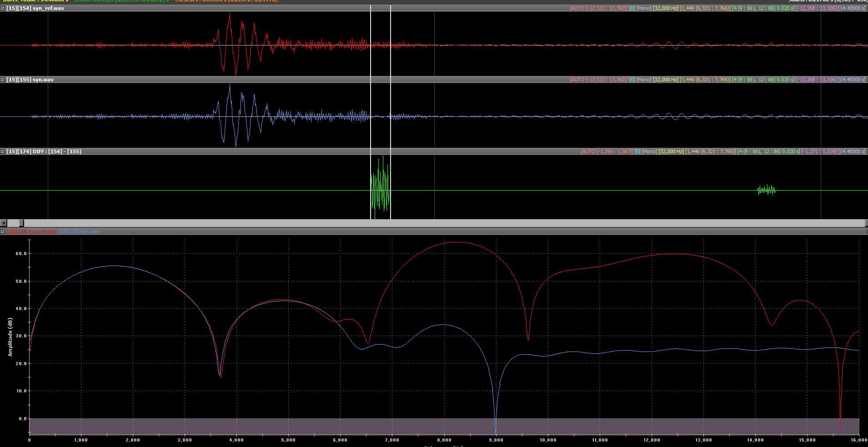Open the [32,000 Hz] sample rate on syn.wav
868x447 pixels.
[x=666, y=80]
